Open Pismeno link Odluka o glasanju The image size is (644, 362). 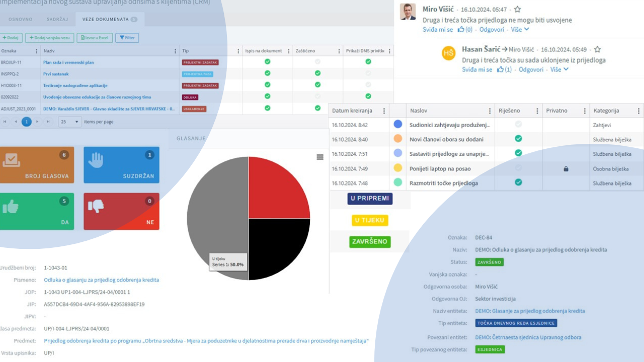(x=102, y=280)
